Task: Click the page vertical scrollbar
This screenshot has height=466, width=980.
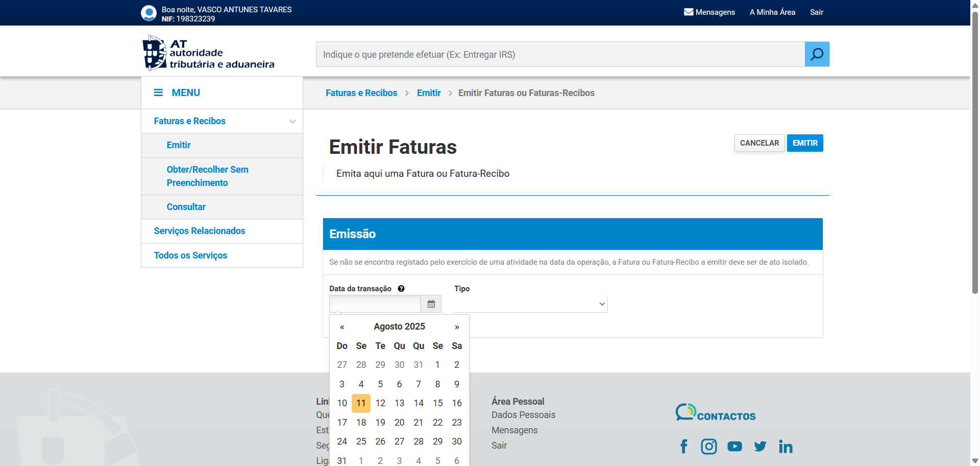Action: (x=975, y=153)
